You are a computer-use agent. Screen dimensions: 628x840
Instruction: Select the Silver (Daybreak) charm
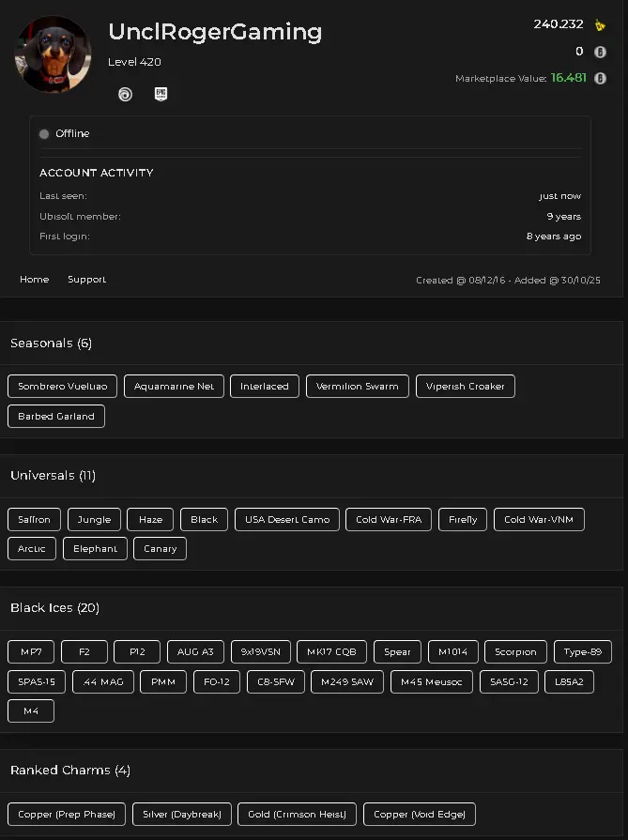(x=182, y=815)
